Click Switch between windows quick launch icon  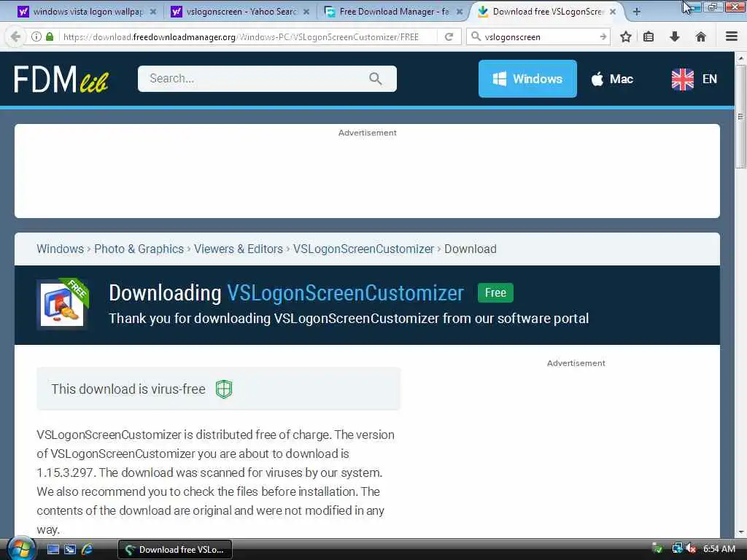(x=70, y=550)
